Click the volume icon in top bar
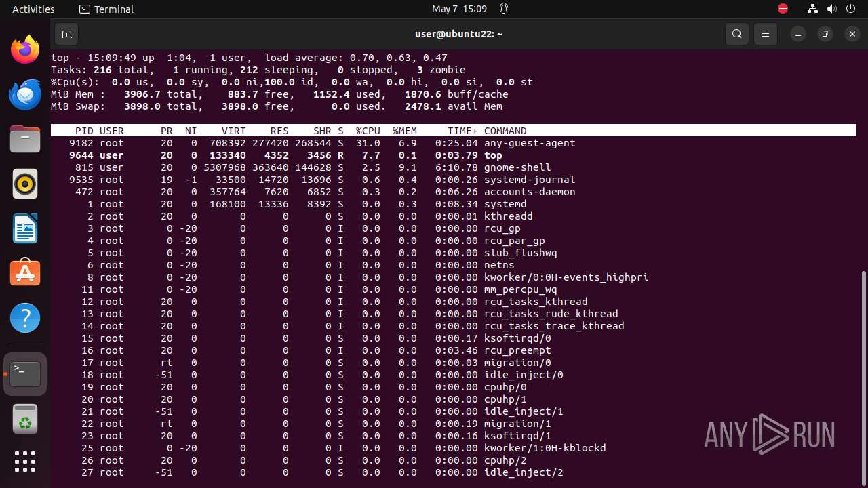The image size is (868, 488). [832, 9]
